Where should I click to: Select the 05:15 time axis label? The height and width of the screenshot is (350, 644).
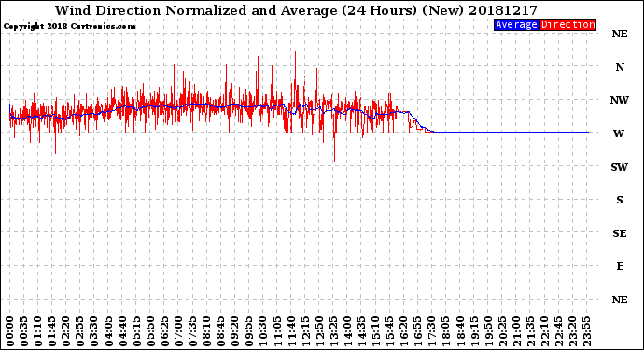[136, 331]
